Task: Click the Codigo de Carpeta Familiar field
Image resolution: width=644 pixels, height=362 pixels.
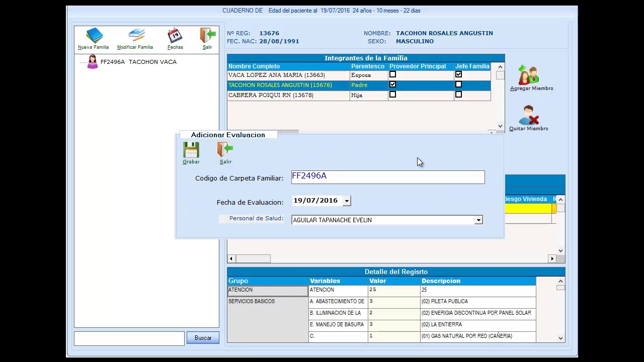Action: [388, 177]
